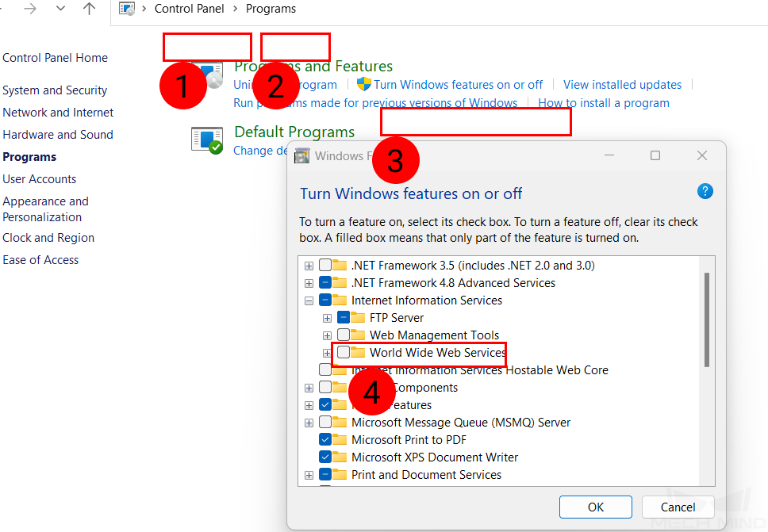This screenshot has width=768, height=532.
Task: Open Clock and Region category
Action: pos(48,238)
